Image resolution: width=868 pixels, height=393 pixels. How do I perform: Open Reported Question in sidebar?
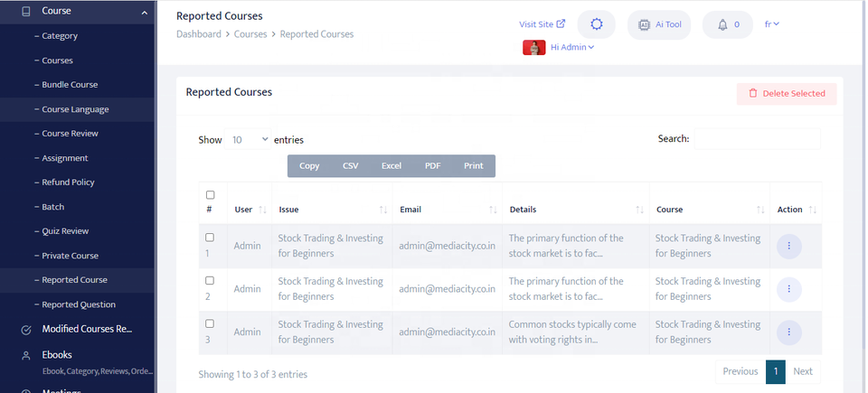click(x=78, y=304)
